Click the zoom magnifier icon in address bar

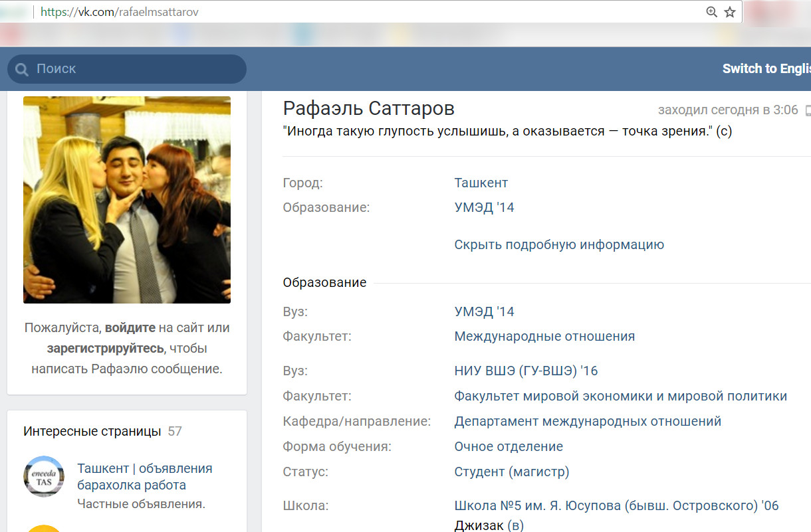point(711,12)
